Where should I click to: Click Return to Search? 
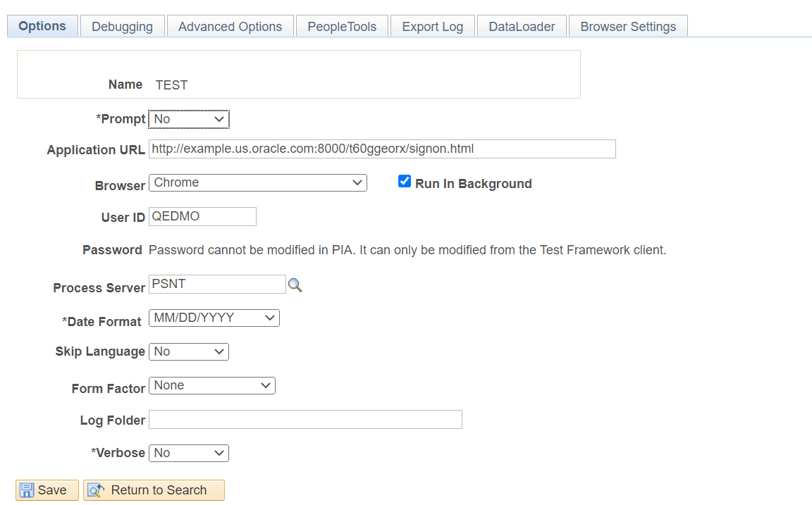tap(154, 490)
